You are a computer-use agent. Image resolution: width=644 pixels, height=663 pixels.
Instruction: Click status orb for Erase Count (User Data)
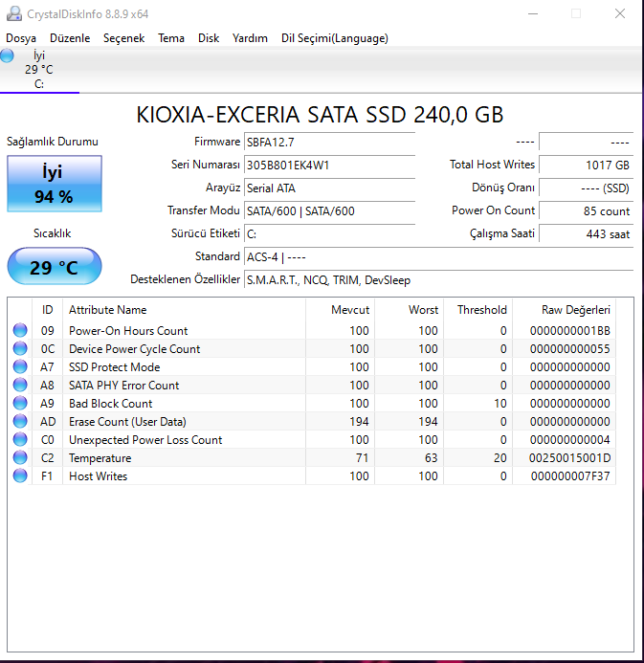[x=20, y=421]
